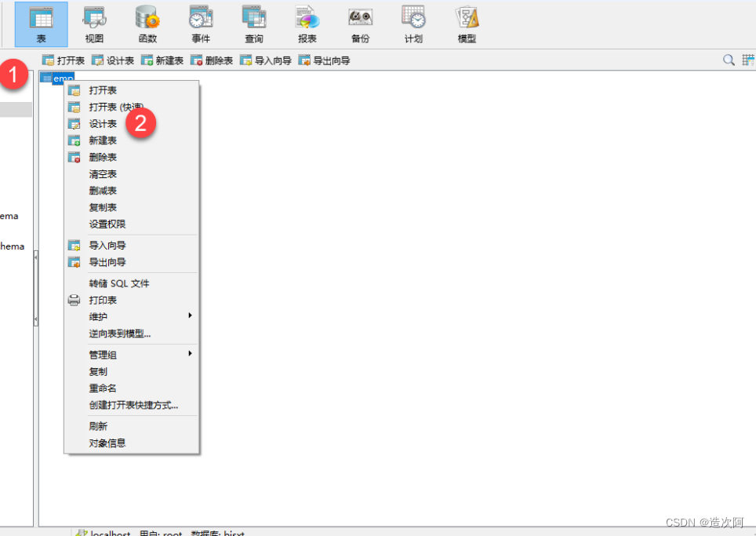Choose 打开表 (快速) in the context menu
Screen dimensions: 756x536
click(132, 107)
